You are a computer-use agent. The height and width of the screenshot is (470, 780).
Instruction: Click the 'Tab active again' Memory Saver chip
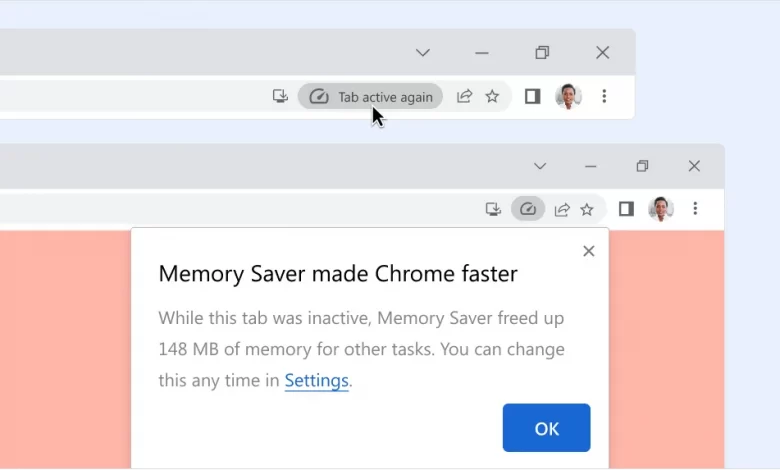click(370, 96)
